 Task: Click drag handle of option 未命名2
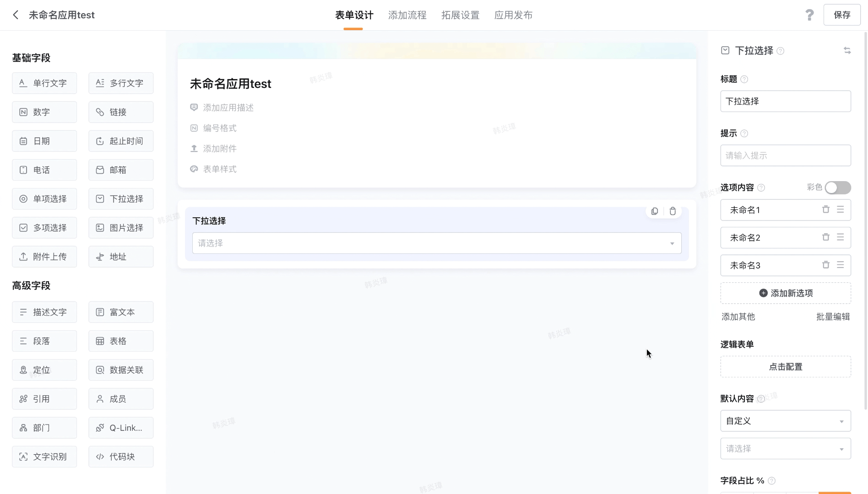point(841,237)
